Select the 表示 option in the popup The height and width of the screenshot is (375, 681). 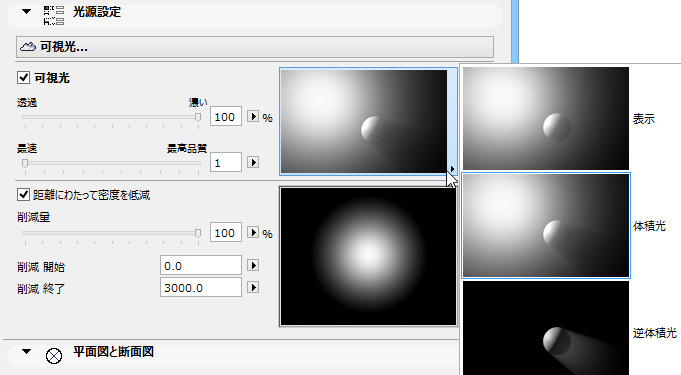[x=569, y=118]
